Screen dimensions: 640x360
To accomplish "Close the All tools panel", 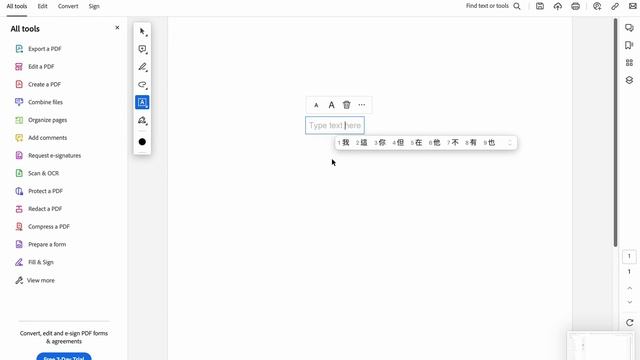I will (117, 28).
